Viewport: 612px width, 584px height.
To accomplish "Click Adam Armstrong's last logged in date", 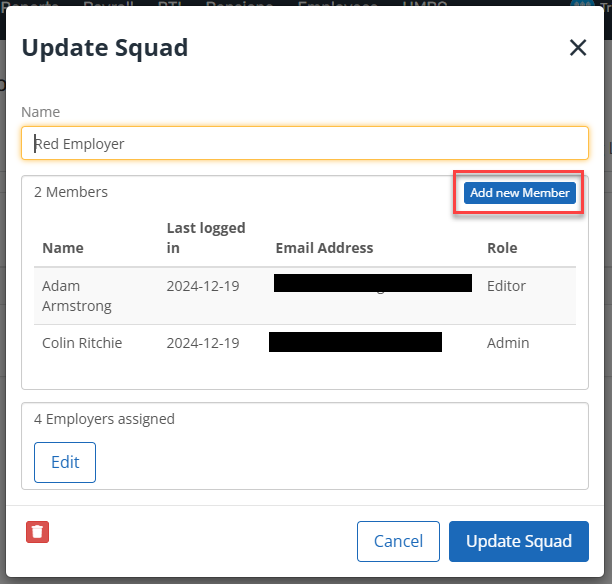I will tap(203, 286).
